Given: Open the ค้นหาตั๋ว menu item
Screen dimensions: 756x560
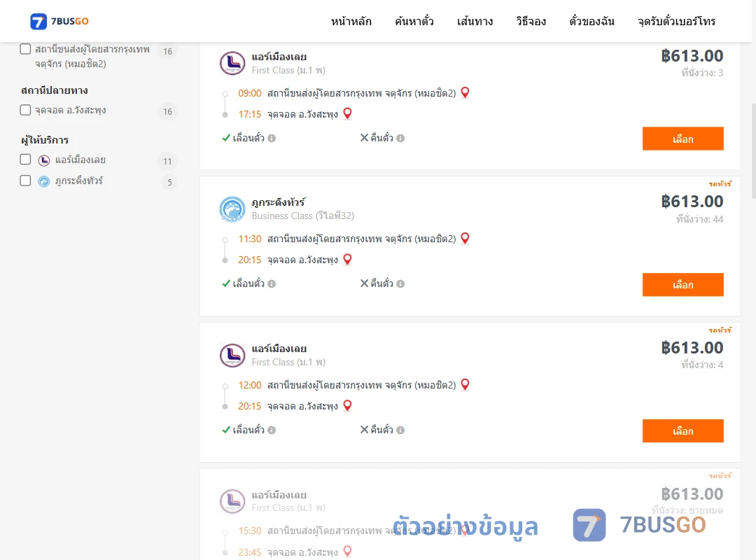Looking at the screenshot, I should (414, 21).
